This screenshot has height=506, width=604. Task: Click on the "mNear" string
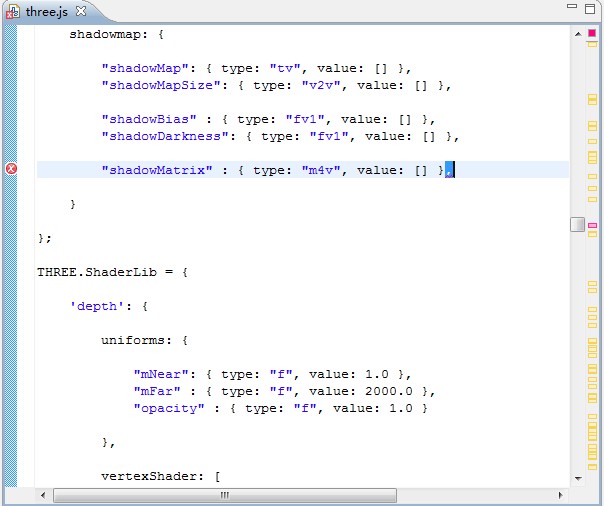tap(161, 374)
